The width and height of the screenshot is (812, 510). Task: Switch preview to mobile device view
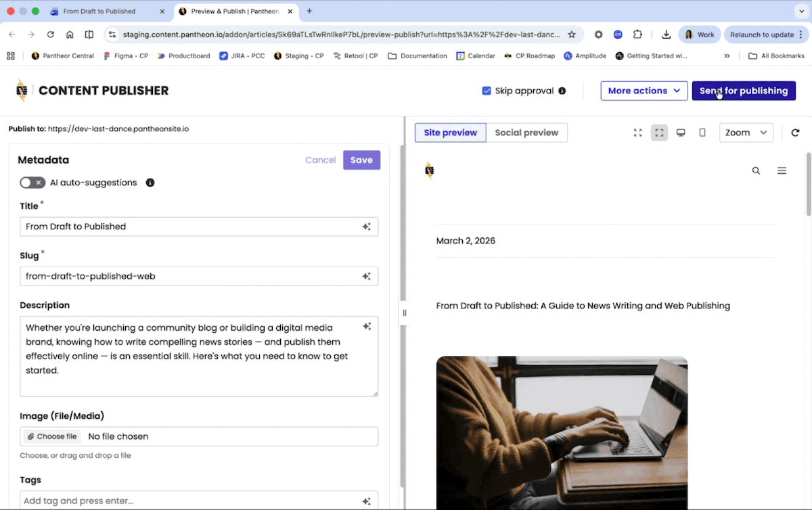coord(702,133)
